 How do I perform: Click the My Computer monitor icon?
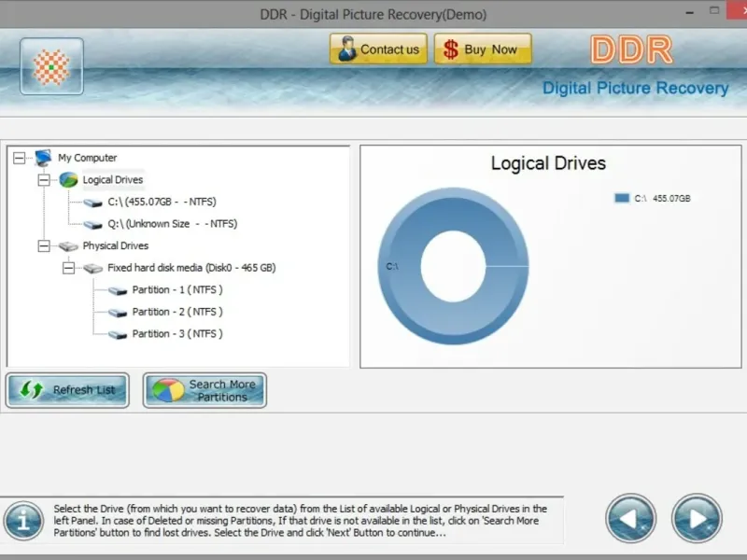click(43, 158)
